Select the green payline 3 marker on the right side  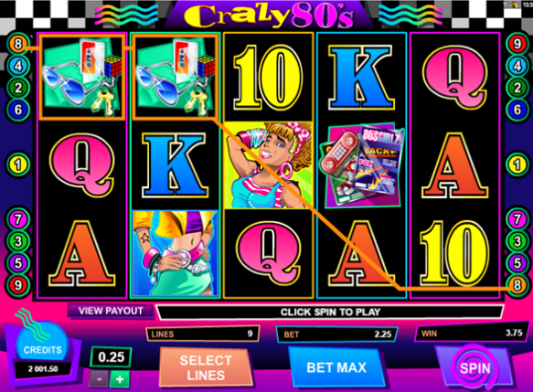click(x=517, y=241)
